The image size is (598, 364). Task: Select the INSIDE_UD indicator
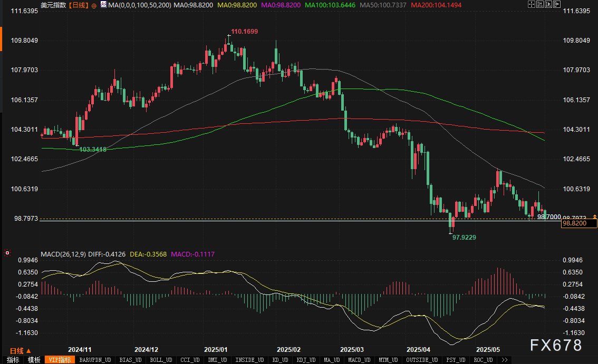(x=250, y=360)
